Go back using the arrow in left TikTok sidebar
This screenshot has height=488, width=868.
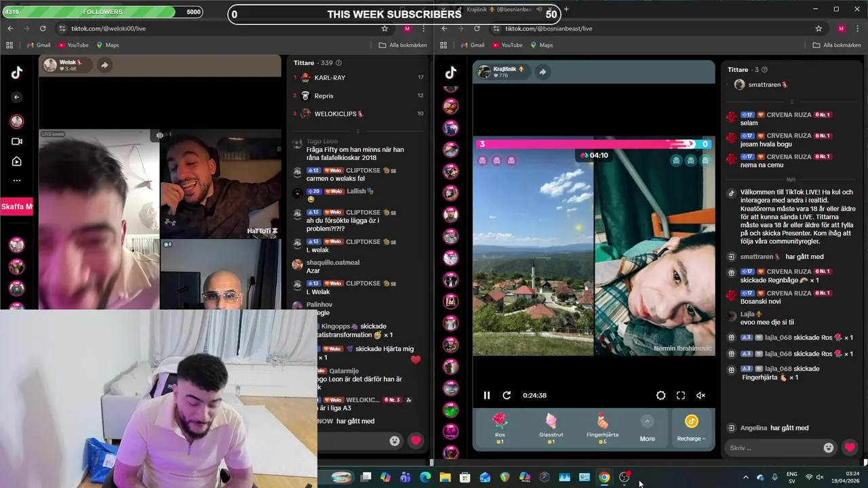(x=17, y=97)
